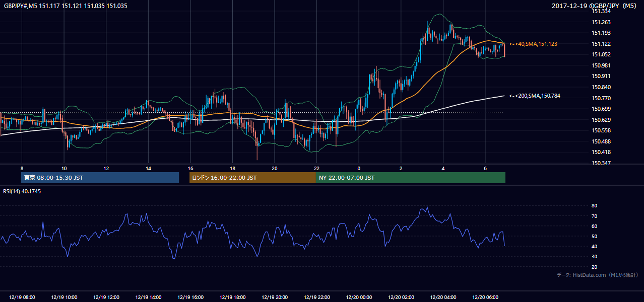This screenshot has width=644, height=302.
Task: Click the 12/19 08:00 date label
Action: point(22,297)
